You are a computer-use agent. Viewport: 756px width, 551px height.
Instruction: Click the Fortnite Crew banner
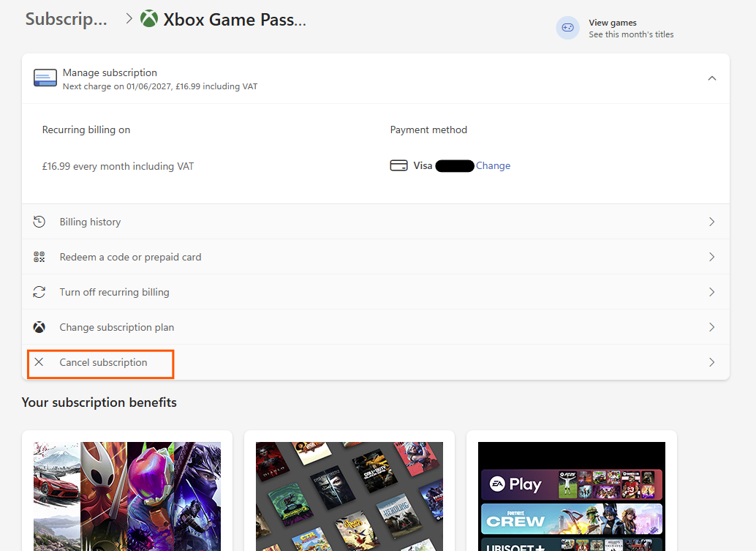click(x=572, y=519)
